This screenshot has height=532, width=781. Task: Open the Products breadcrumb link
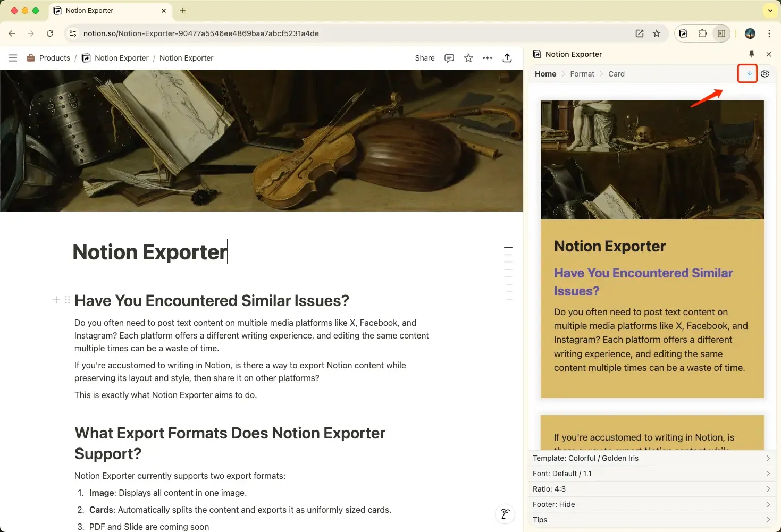54,58
